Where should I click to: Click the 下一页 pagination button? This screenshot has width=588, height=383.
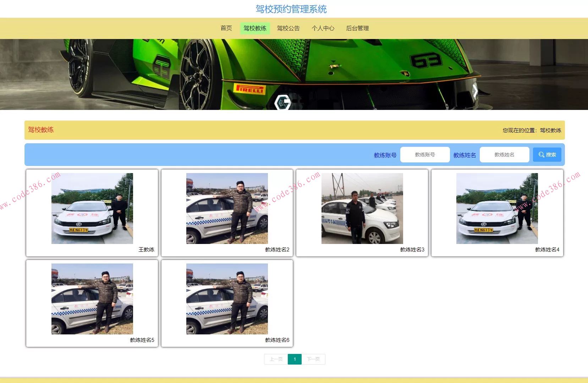pos(313,359)
